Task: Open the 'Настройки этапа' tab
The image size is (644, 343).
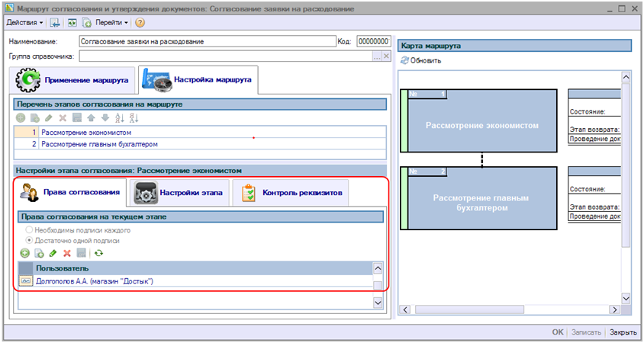Action: [178, 193]
